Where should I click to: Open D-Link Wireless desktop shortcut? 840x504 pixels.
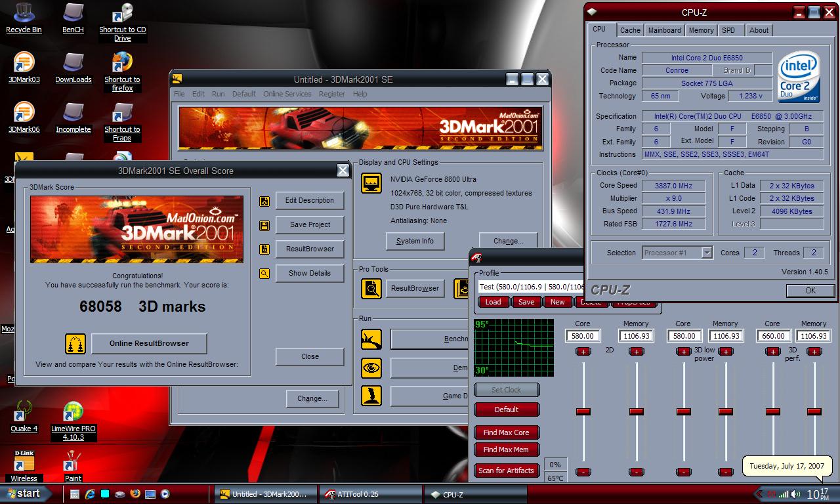(24, 466)
